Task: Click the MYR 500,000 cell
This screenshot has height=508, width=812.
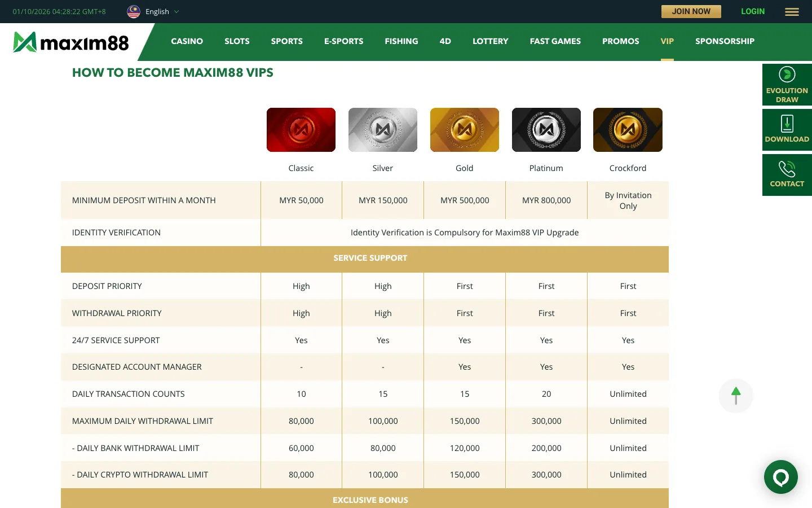Action: click(465, 200)
